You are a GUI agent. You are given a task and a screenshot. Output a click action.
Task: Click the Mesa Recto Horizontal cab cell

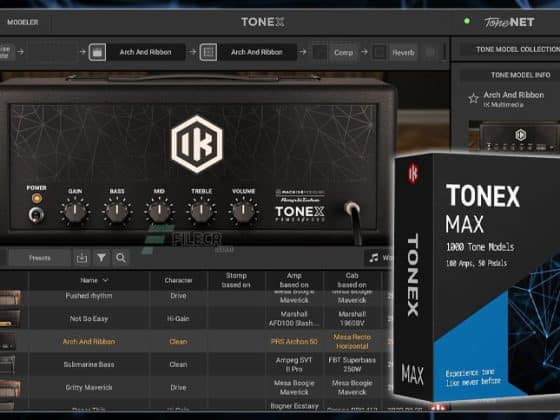(x=352, y=341)
